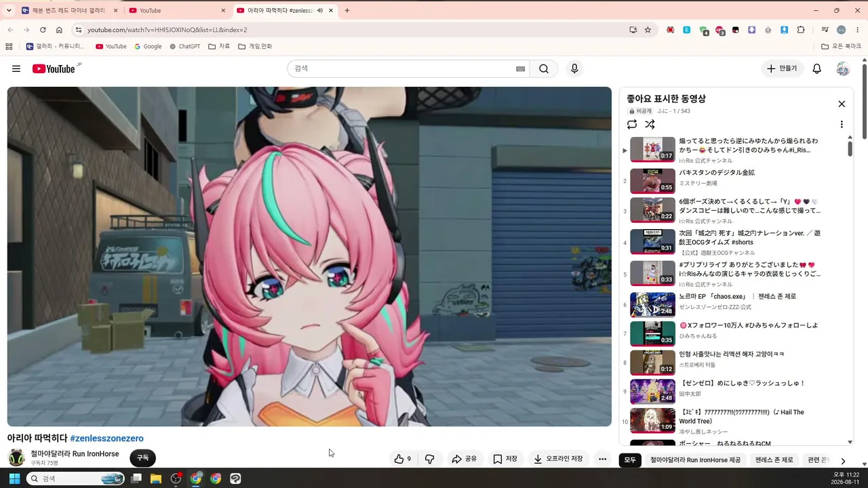Open the taskbar clock and date

pyautogui.click(x=846, y=479)
